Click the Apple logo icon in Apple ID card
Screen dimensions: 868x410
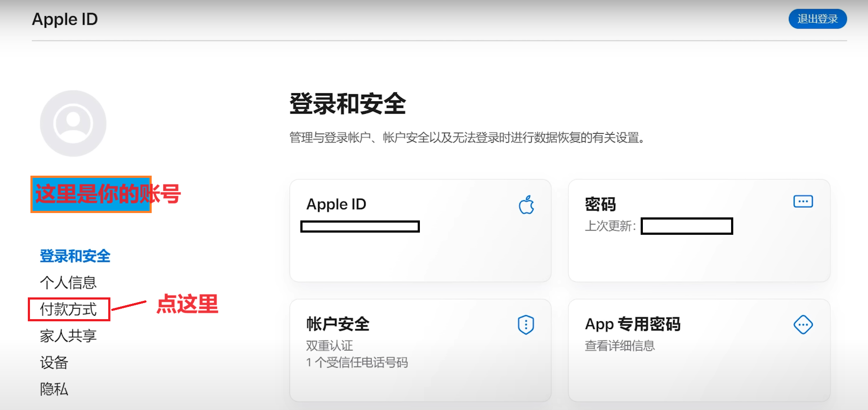click(526, 205)
